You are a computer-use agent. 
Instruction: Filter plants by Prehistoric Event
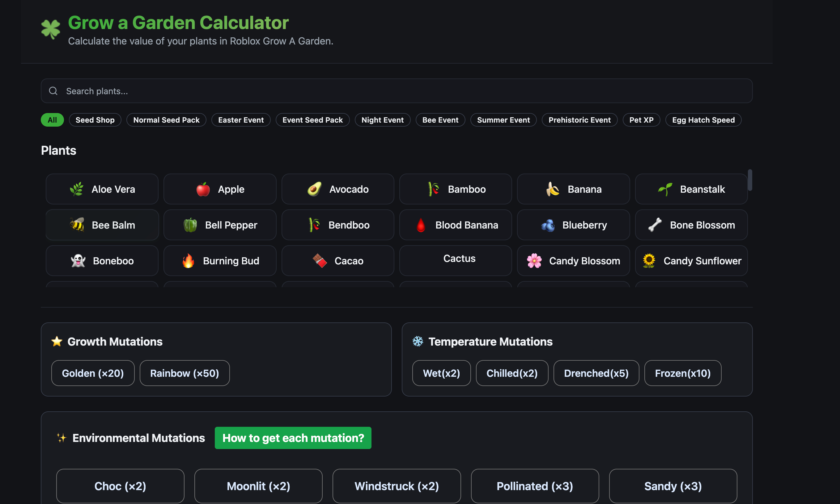click(579, 120)
